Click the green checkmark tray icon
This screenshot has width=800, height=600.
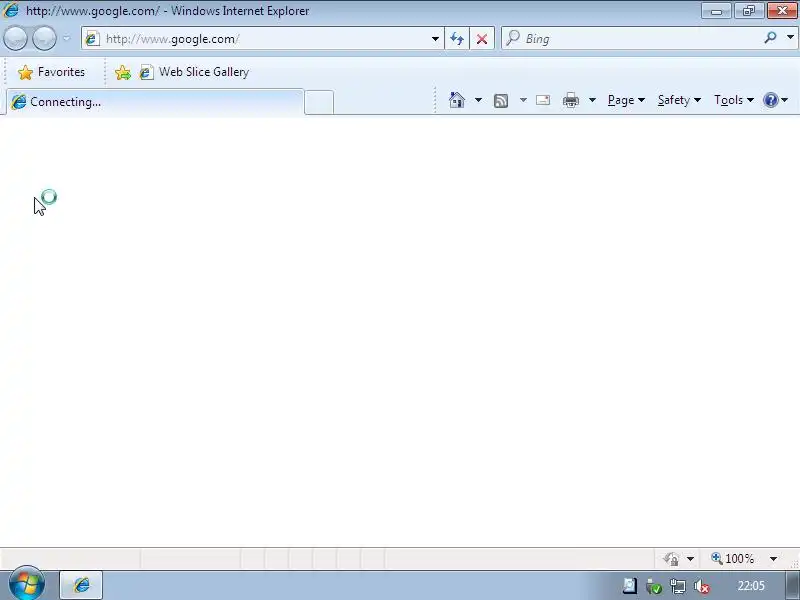click(654, 587)
